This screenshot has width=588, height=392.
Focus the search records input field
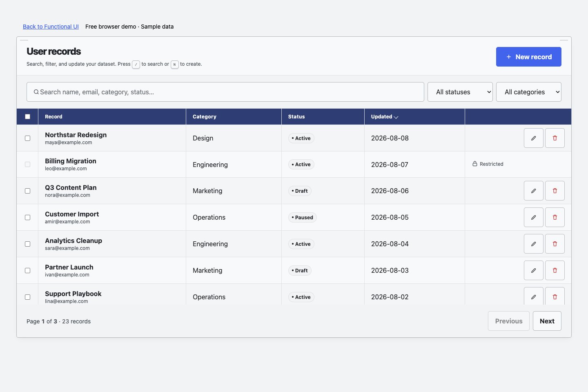coord(225,92)
